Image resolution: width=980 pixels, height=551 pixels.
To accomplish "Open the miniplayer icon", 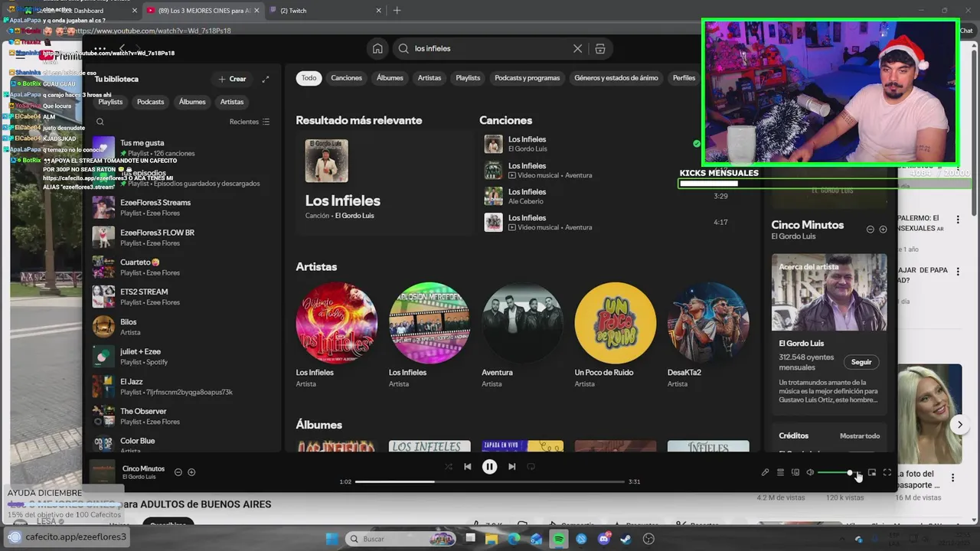I will (872, 472).
